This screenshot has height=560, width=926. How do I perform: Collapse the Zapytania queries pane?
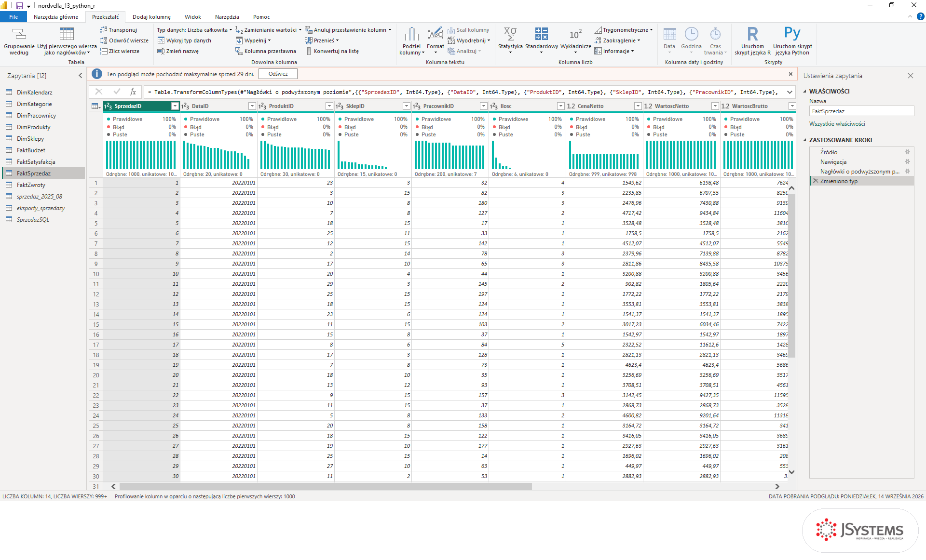[81, 76]
